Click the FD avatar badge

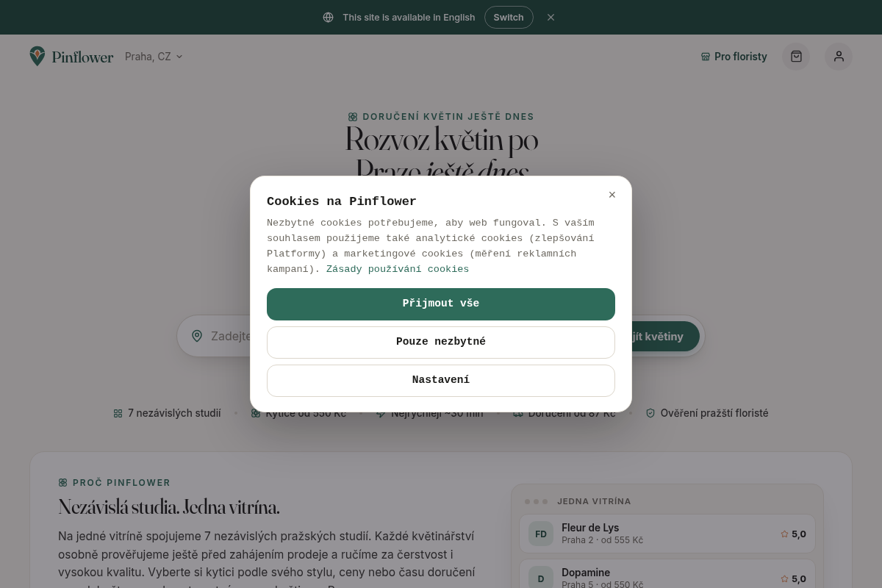point(541,534)
